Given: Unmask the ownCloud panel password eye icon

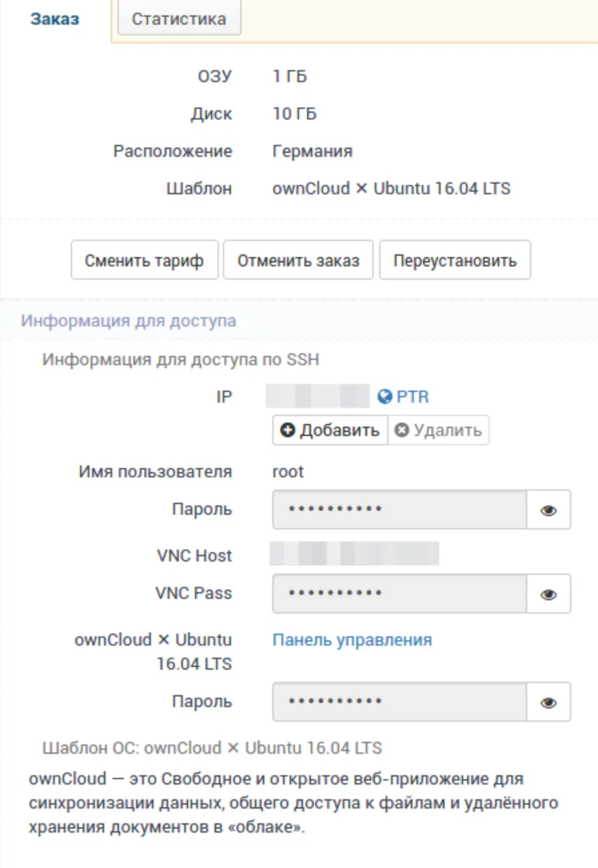Looking at the screenshot, I should coord(549,702).
